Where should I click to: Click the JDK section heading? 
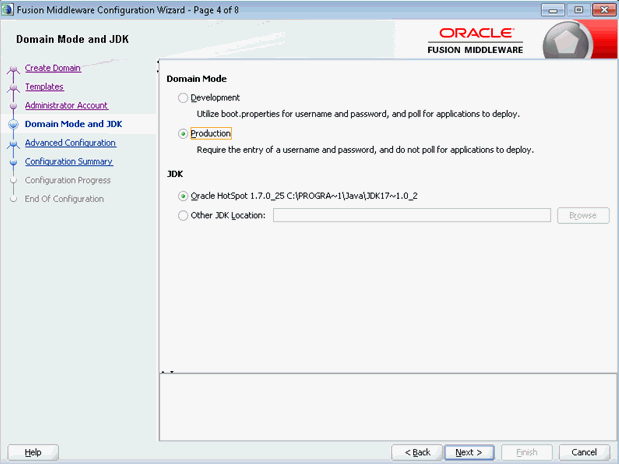coord(175,174)
